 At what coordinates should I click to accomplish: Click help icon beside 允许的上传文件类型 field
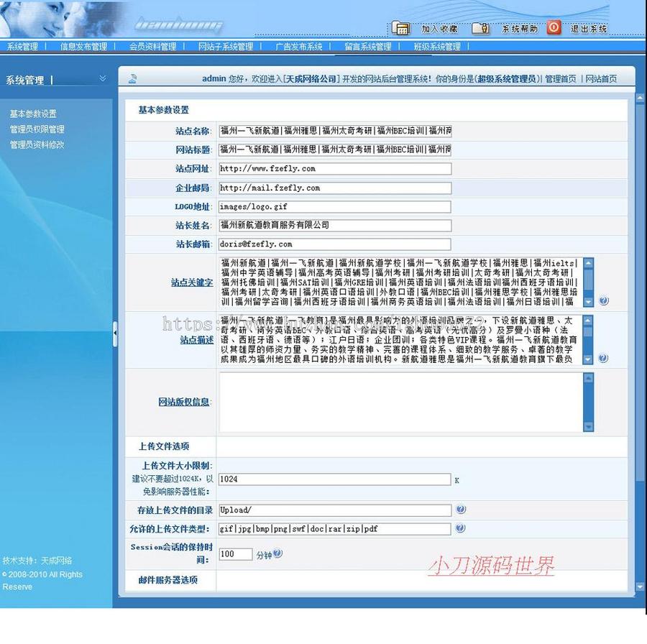click(x=461, y=529)
